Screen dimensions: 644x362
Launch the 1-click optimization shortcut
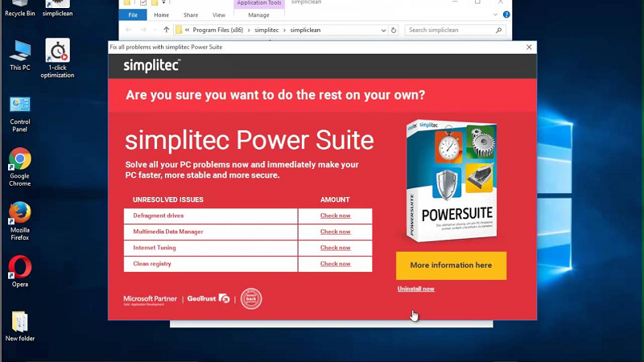[57, 58]
